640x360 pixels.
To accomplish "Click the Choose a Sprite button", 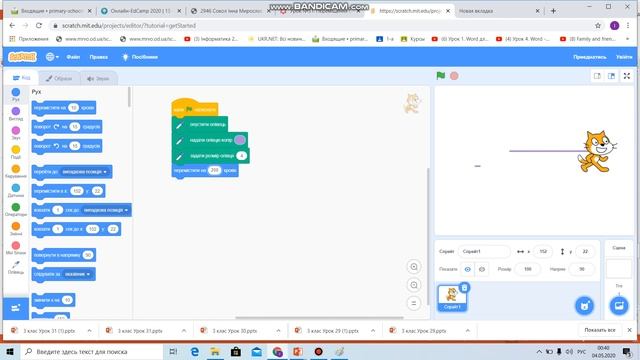I will coord(584,306).
